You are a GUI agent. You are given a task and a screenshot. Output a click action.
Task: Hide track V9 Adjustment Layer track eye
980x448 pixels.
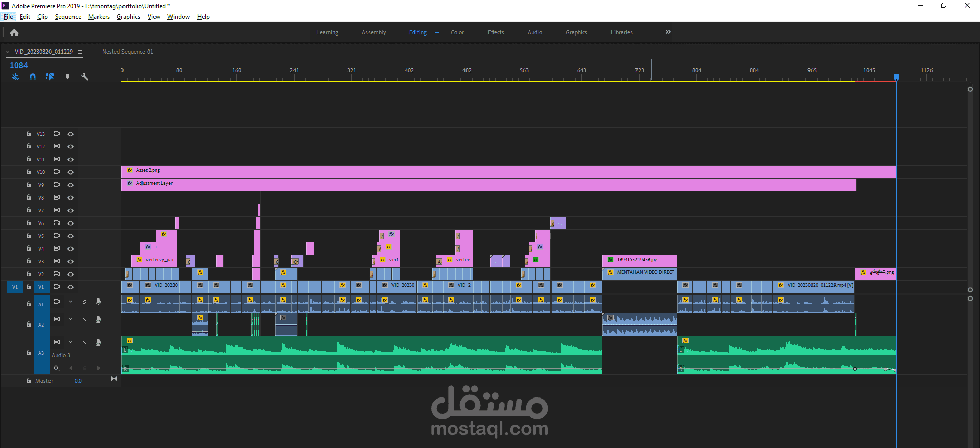71,185
